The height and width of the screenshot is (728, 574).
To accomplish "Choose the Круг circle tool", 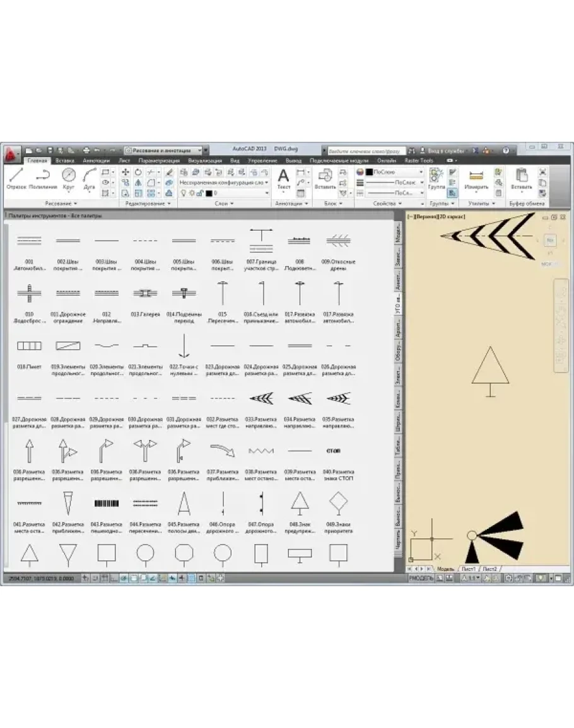I will 69,178.
